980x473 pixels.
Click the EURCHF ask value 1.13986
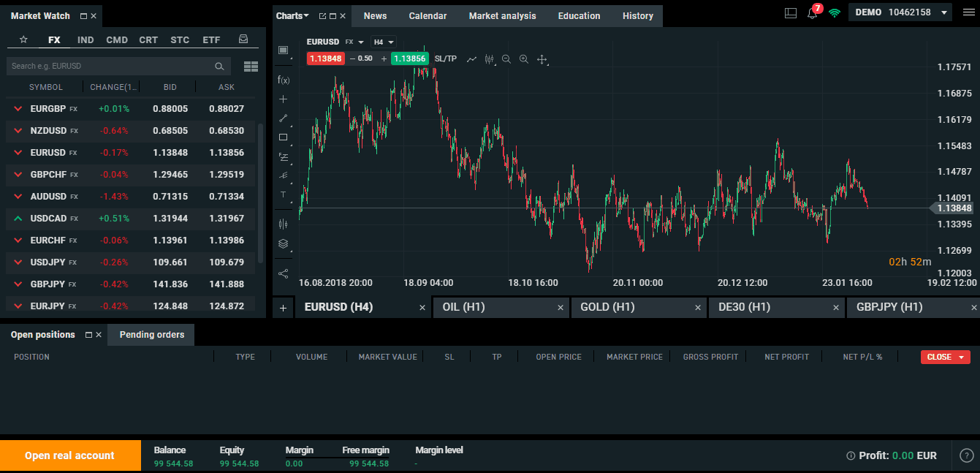227,241
